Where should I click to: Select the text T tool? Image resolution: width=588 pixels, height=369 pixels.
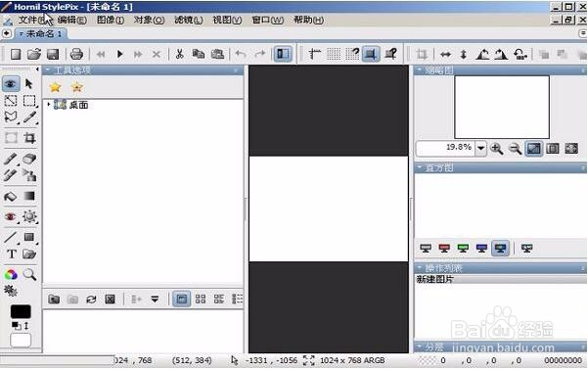(x=11, y=254)
